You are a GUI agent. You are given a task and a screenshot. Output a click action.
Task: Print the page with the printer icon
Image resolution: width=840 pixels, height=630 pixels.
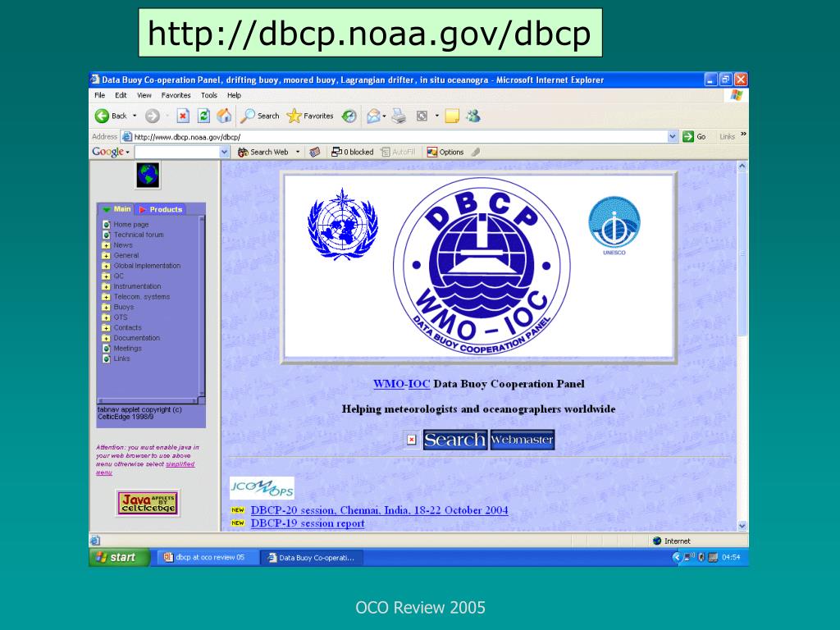[399, 116]
